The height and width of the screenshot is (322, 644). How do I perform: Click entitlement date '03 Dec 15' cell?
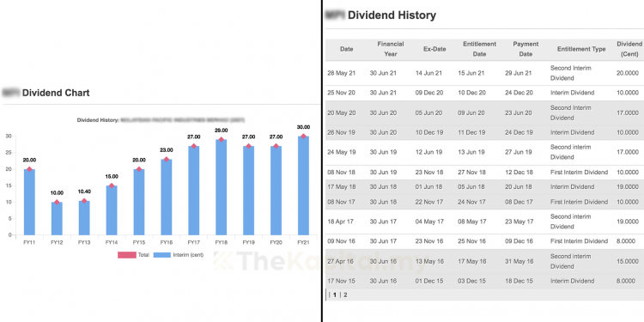point(472,281)
